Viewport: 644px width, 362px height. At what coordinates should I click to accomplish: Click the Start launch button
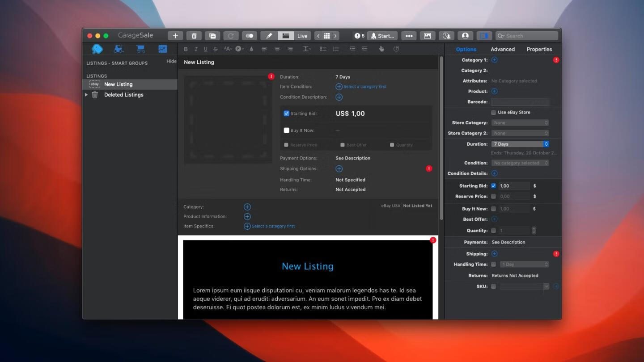382,36
